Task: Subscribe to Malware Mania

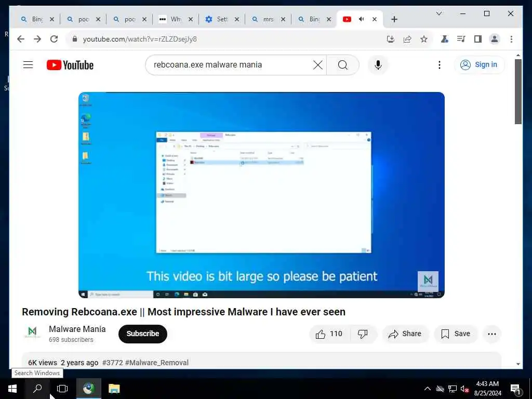Action: pos(143,334)
